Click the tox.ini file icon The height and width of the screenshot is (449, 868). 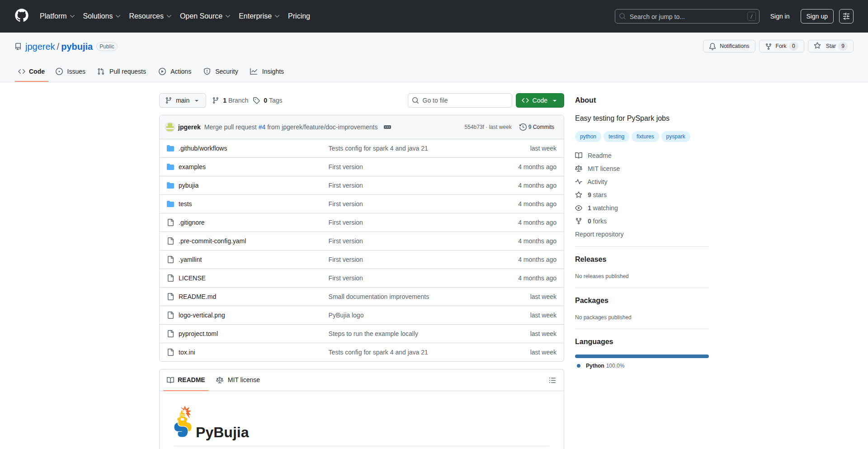coord(170,352)
